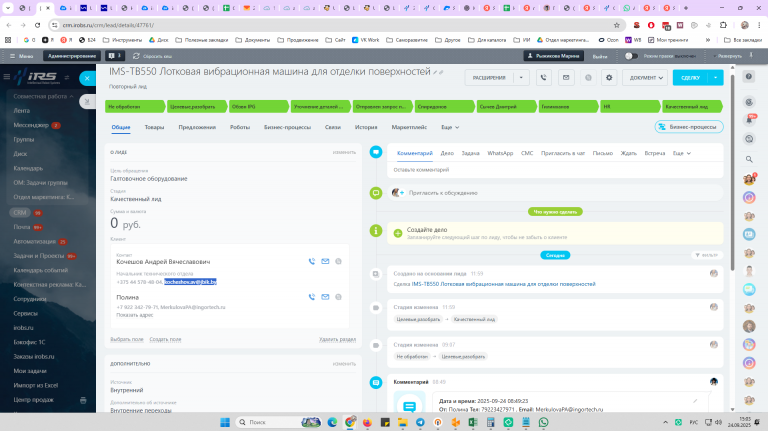Open фильтр in timeline
This screenshot has width=768, height=431.
[707, 255]
